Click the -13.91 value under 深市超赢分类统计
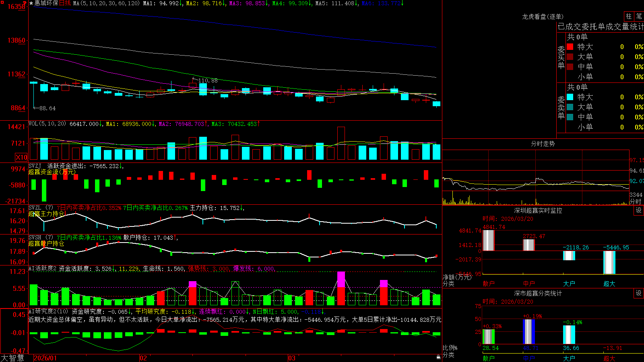This screenshot has height=362, width=644. [x=612, y=348]
